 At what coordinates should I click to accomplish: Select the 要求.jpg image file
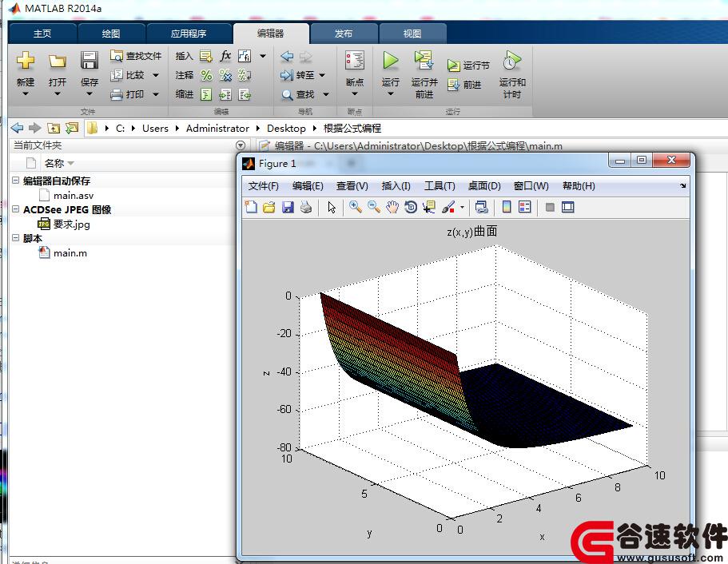(x=71, y=224)
